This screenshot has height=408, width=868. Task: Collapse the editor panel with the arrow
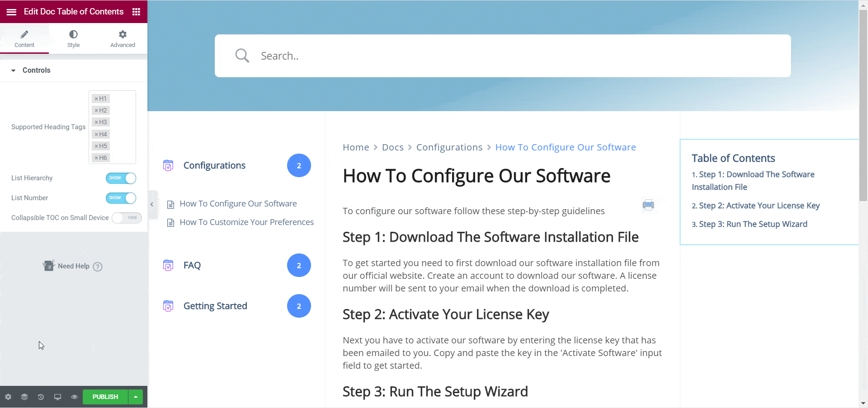(x=152, y=204)
